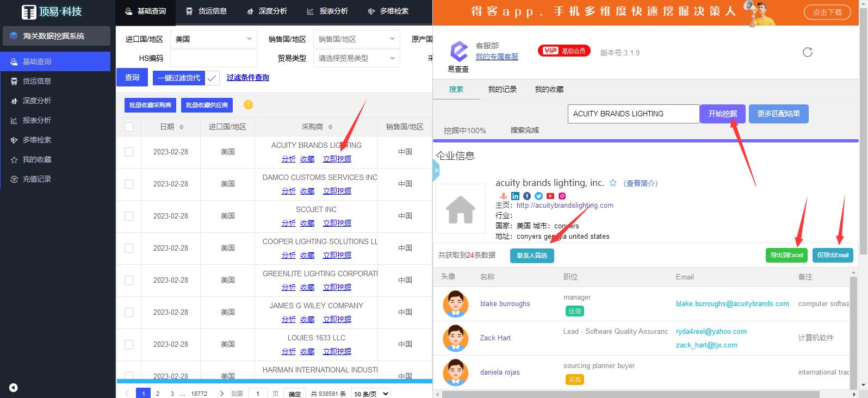Viewport: 868px width, 398px height.
Task: Check the SCOJET INC row checkbox
Action: tap(129, 216)
